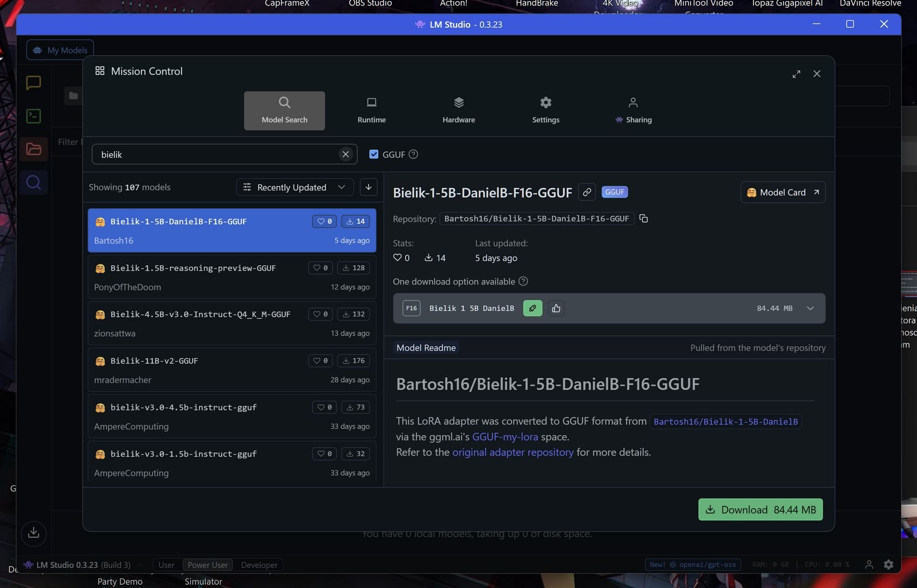Click the repository name Bartosh16/Bielik-1-5B-DanielB-F16-GGUF
The width and height of the screenshot is (917, 588).
point(537,218)
